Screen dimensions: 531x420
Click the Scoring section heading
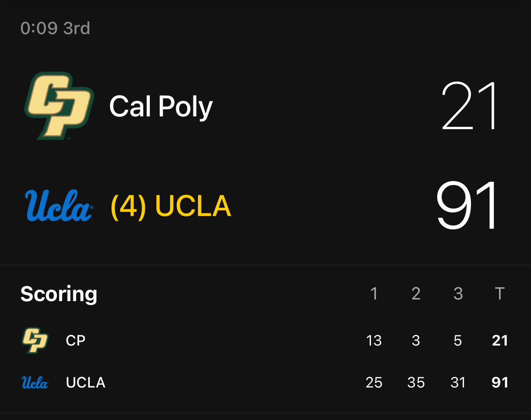click(59, 294)
